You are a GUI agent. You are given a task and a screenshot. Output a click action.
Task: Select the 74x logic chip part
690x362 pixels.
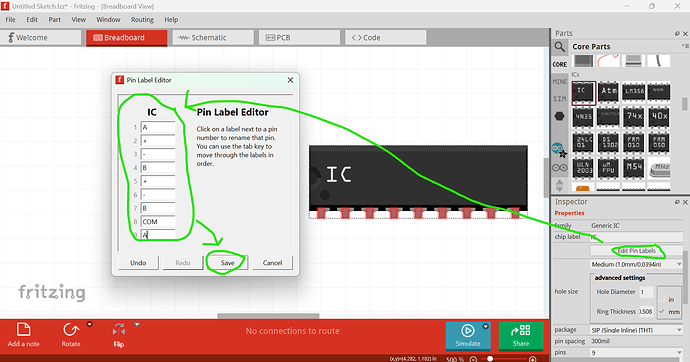634,117
